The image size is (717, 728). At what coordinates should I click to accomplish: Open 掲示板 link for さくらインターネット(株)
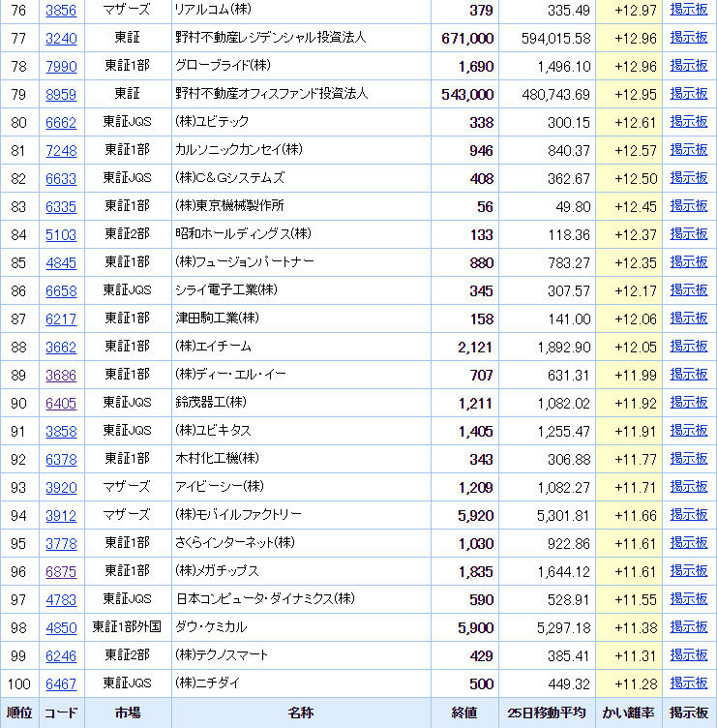click(689, 543)
